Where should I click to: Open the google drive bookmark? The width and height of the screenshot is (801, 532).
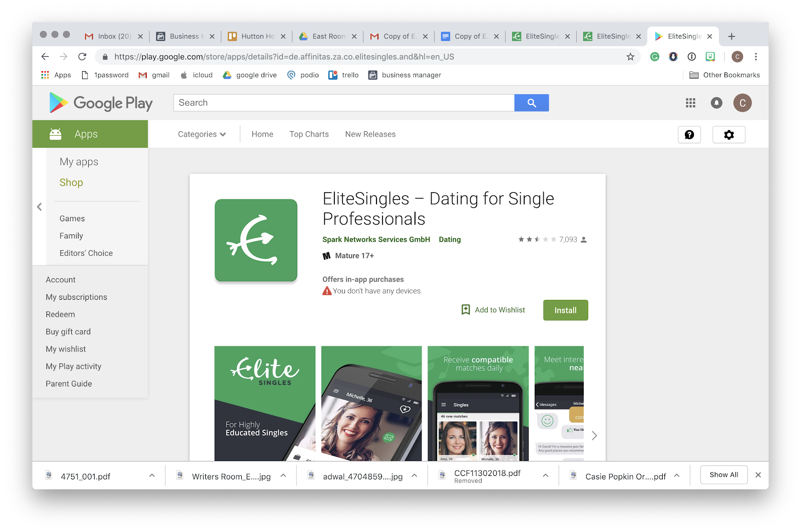coord(250,75)
